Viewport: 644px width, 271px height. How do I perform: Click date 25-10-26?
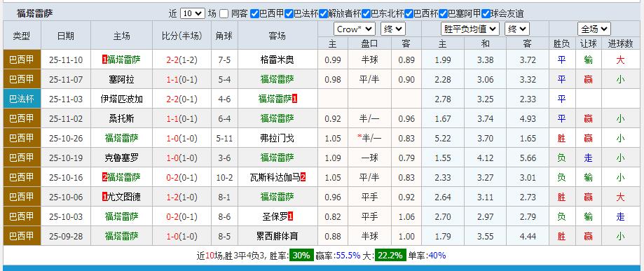pyautogui.click(x=66, y=139)
